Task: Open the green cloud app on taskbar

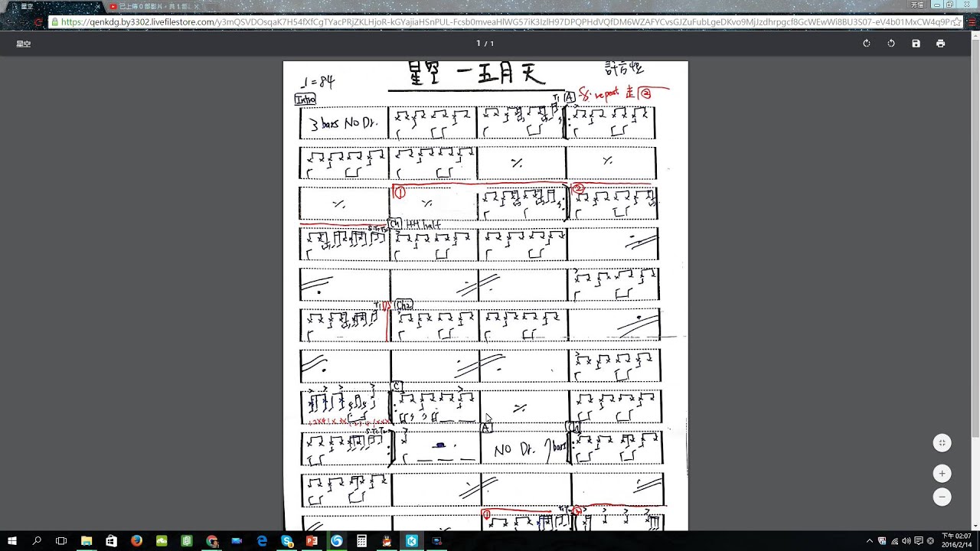Action: tap(162, 541)
